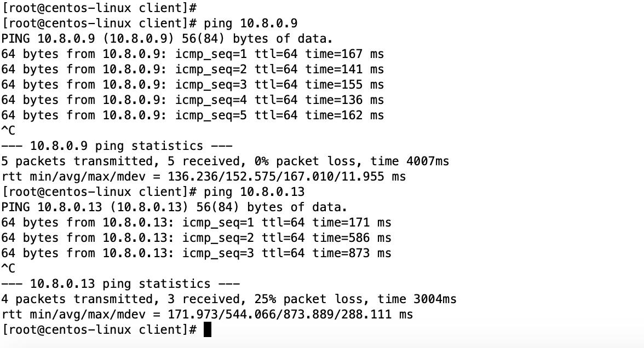Screen dimensions: 644x348
Task: Click the '--- 10.8.0.9 ping statistics ---' header
Action: 117,146
